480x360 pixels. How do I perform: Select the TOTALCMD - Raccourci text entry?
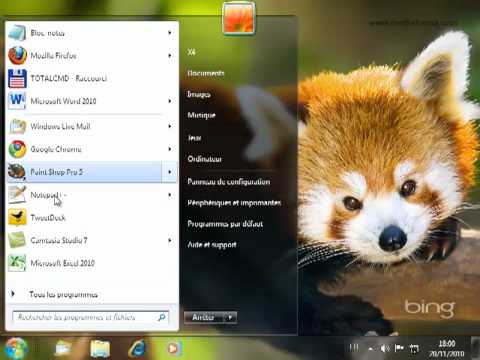point(69,78)
